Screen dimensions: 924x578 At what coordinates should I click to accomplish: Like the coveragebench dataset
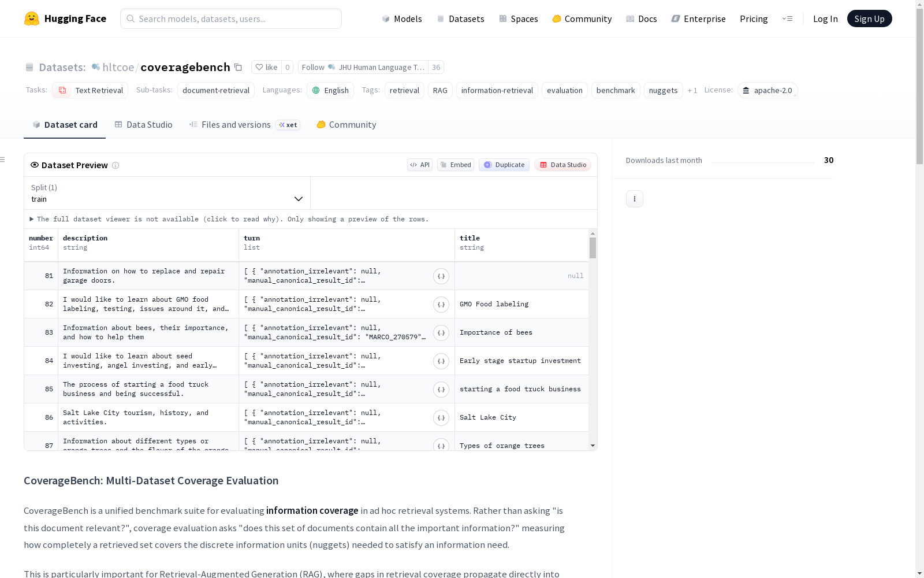[x=267, y=67]
